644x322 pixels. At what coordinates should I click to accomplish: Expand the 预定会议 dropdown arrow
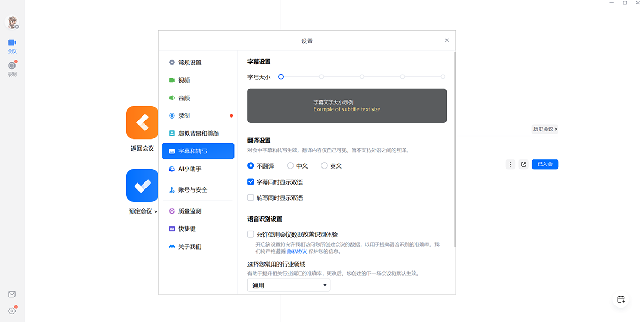tap(156, 211)
